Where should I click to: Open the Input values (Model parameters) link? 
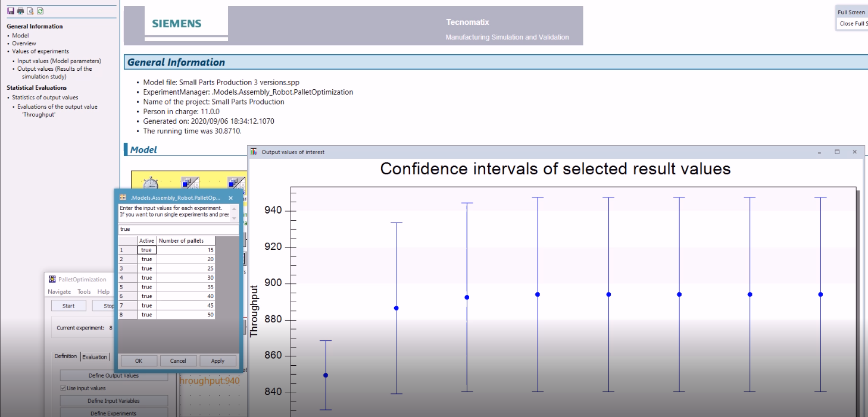59,61
